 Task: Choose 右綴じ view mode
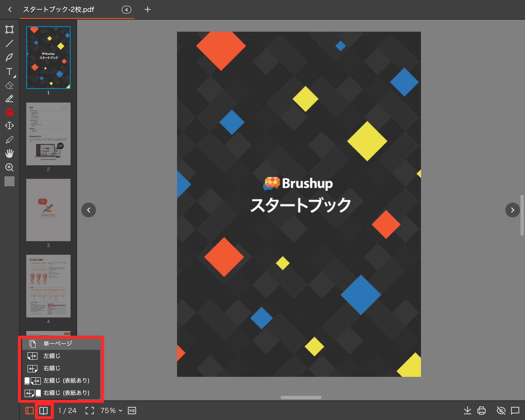tap(61, 368)
